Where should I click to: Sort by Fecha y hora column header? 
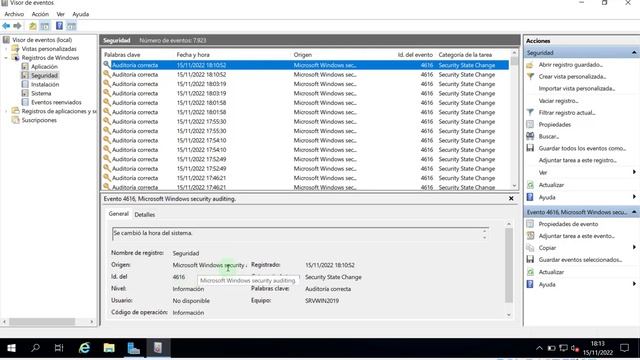click(x=193, y=55)
